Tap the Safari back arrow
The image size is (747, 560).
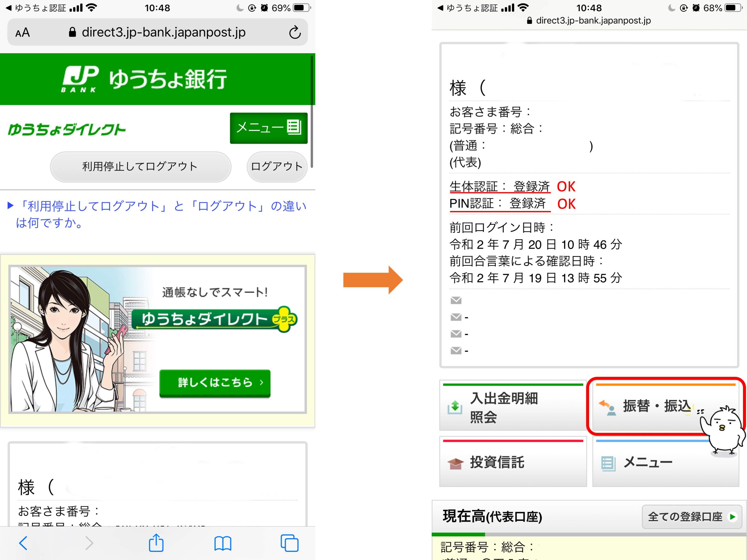tap(23, 543)
